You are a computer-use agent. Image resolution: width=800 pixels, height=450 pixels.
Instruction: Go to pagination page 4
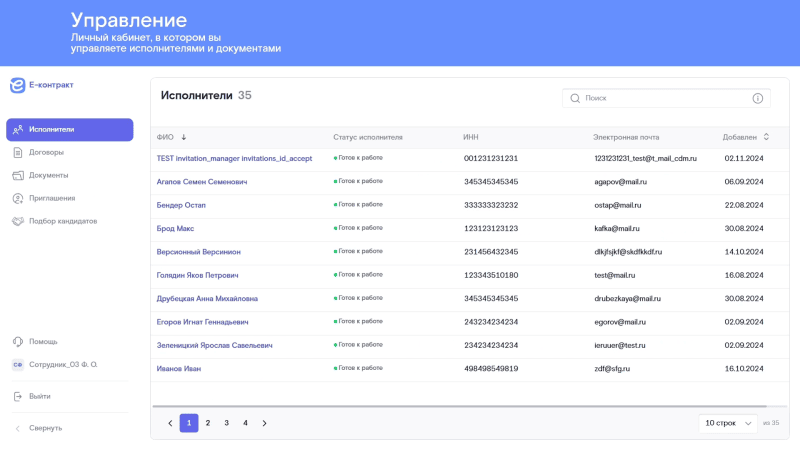coord(245,423)
